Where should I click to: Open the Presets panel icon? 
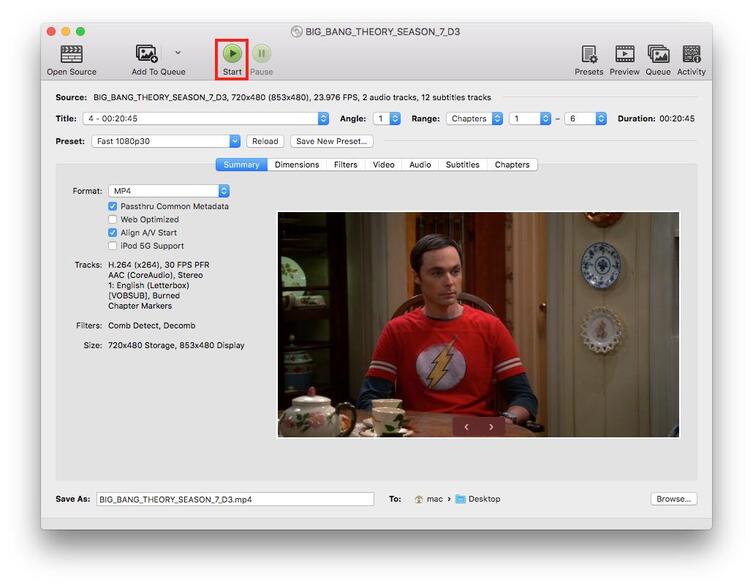click(x=589, y=54)
